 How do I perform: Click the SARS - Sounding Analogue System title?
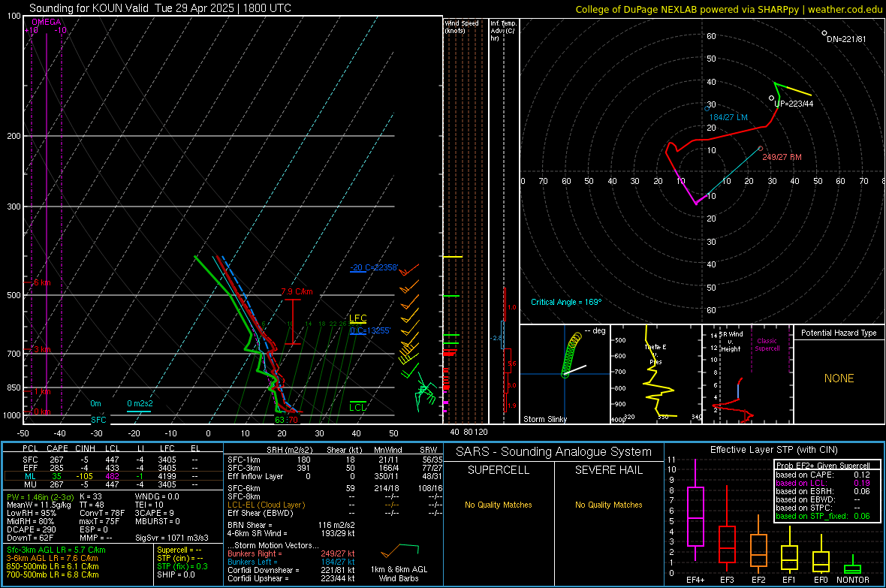pos(554,452)
